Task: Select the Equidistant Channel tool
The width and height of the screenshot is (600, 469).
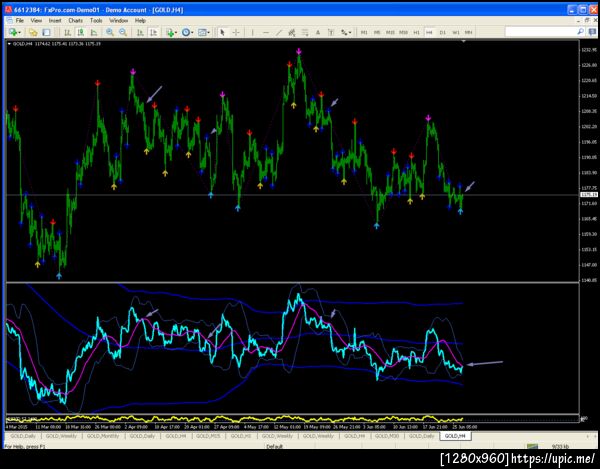Action: click(x=292, y=33)
